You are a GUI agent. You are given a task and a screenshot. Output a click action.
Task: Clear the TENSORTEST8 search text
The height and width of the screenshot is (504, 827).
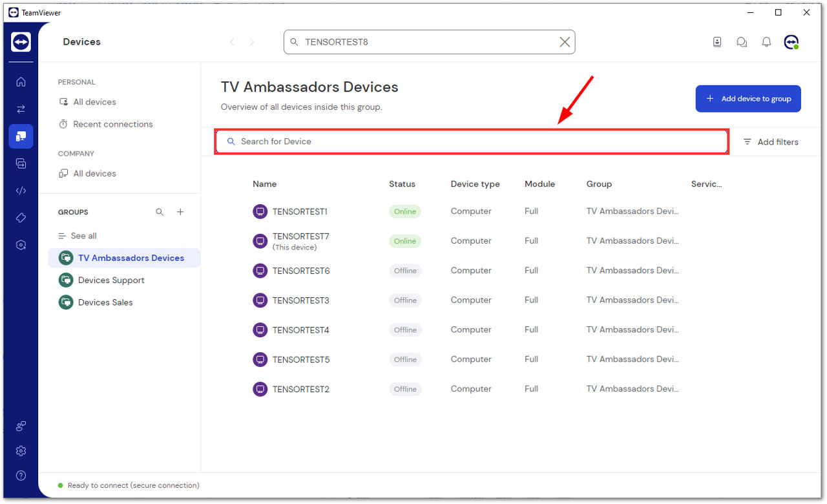[565, 42]
